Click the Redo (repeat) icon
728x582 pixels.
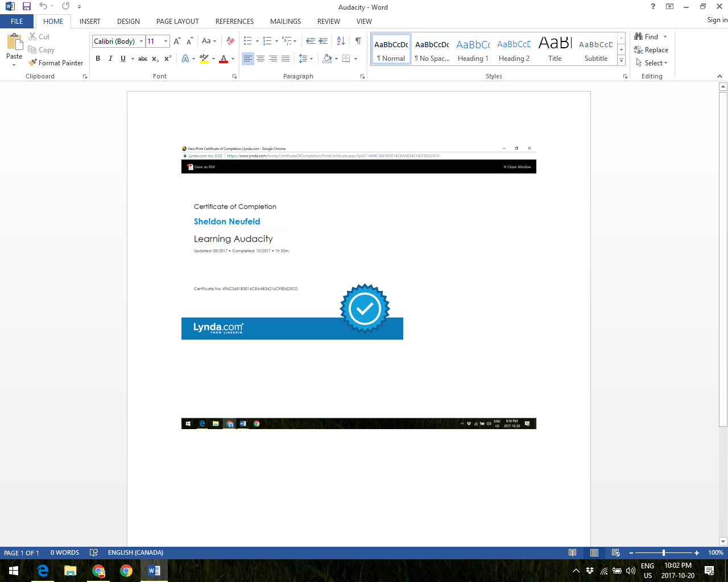pos(65,6)
